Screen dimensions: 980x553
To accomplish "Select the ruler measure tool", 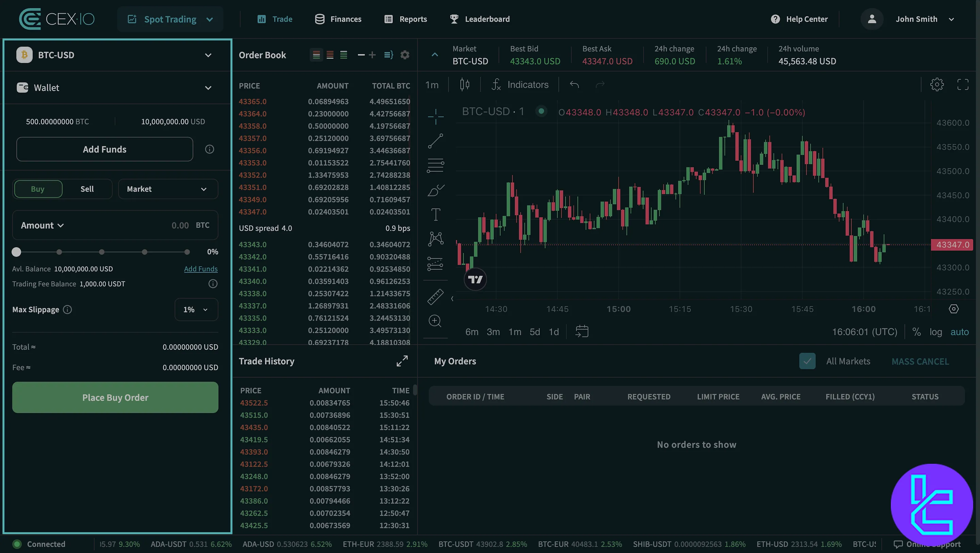I will [x=435, y=297].
